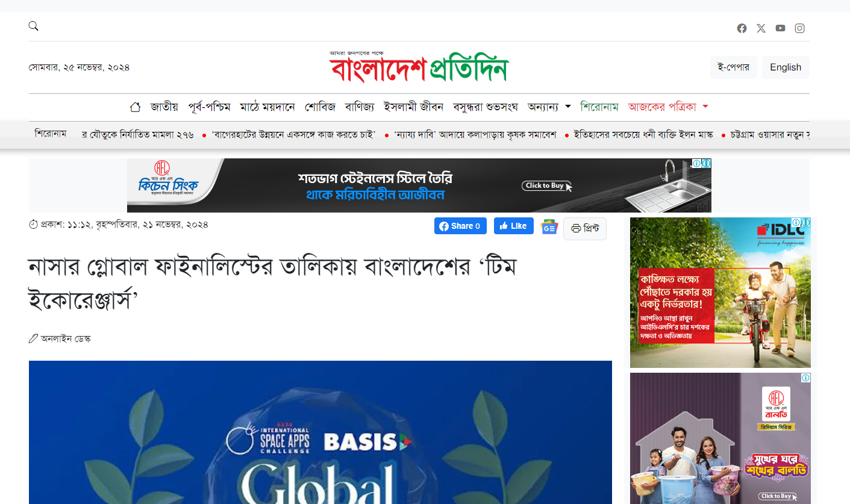Image resolution: width=850 pixels, height=504 pixels.
Task: Open the article image with Space Apps logo
Action: click(320, 432)
